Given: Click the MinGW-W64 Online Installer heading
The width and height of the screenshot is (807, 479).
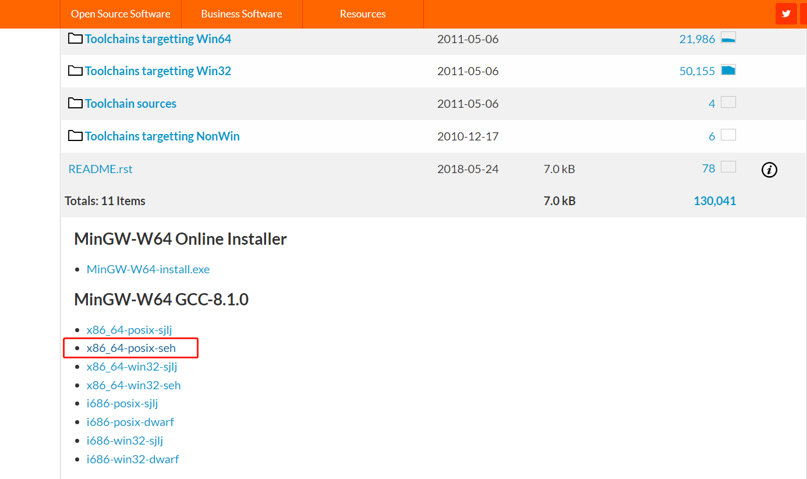Looking at the screenshot, I should (180, 239).
